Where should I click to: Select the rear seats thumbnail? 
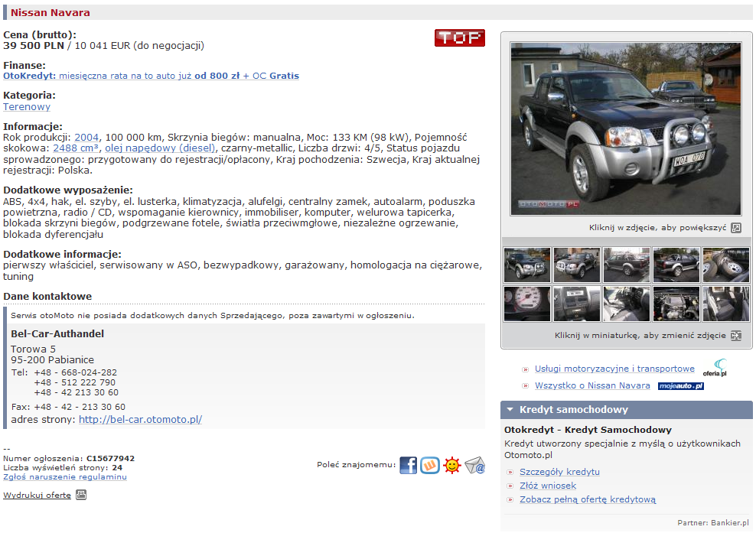[x=725, y=304]
